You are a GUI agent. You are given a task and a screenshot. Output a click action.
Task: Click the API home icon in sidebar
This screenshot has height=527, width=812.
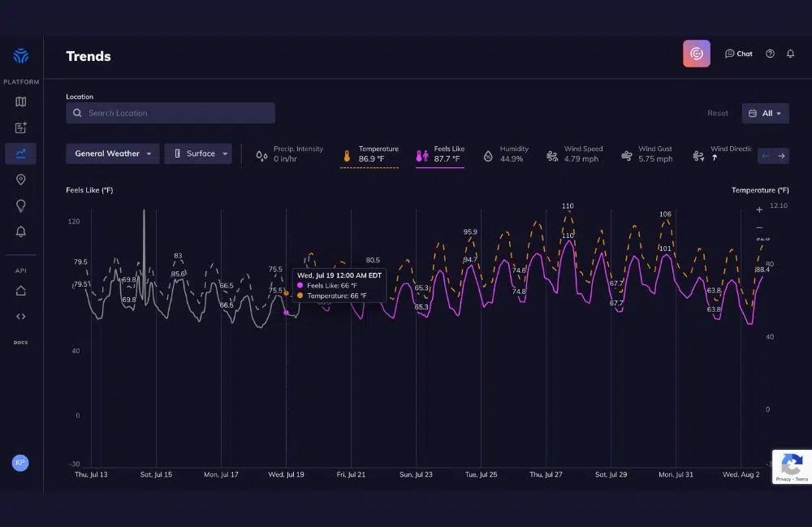point(21,291)
